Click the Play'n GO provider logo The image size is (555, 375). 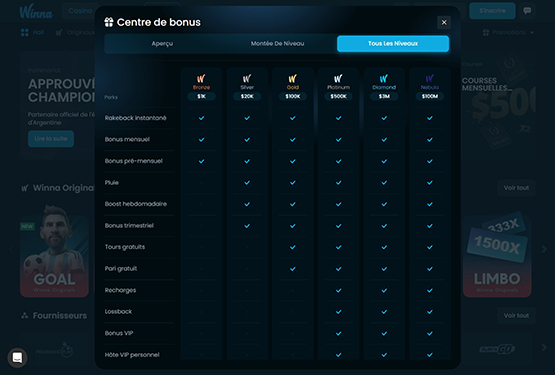click(497, 350)
